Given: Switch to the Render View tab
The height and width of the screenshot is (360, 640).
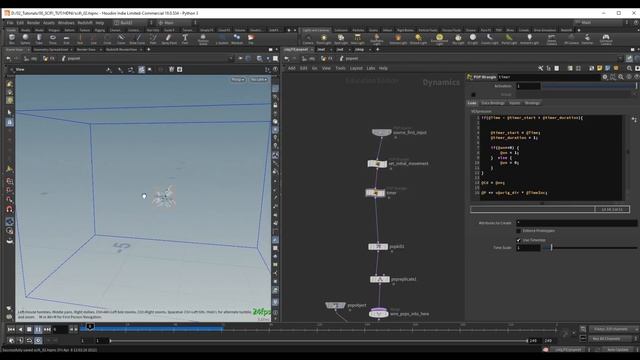Looking at the screenshot, I should click(86, 49).
